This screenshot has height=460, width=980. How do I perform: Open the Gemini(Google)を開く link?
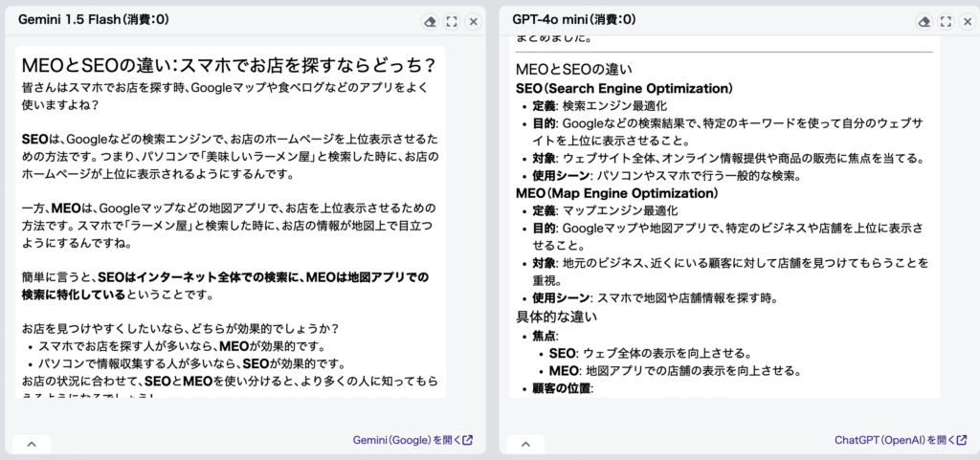coord(412,440)
